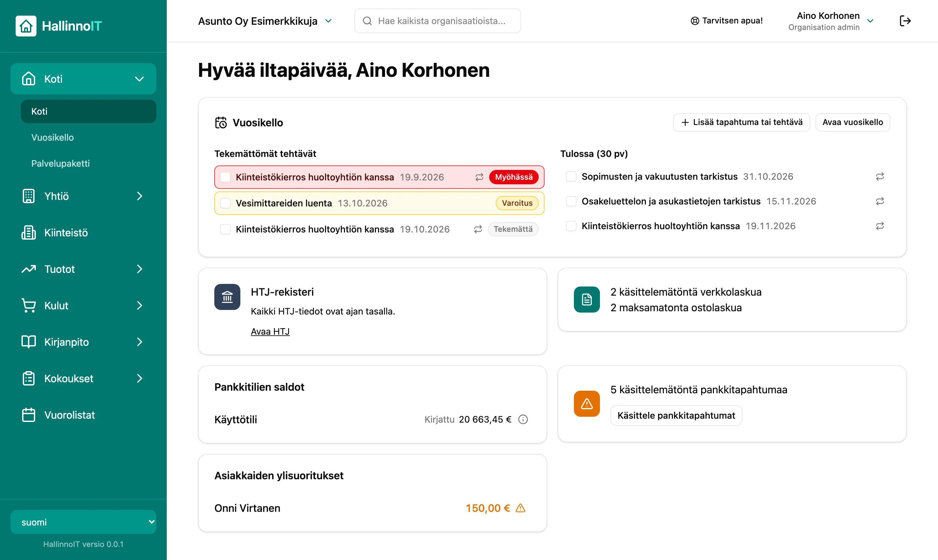Check off overdue Kiinteistökierros 19.9.2026 task

click(x=225, y=177)
